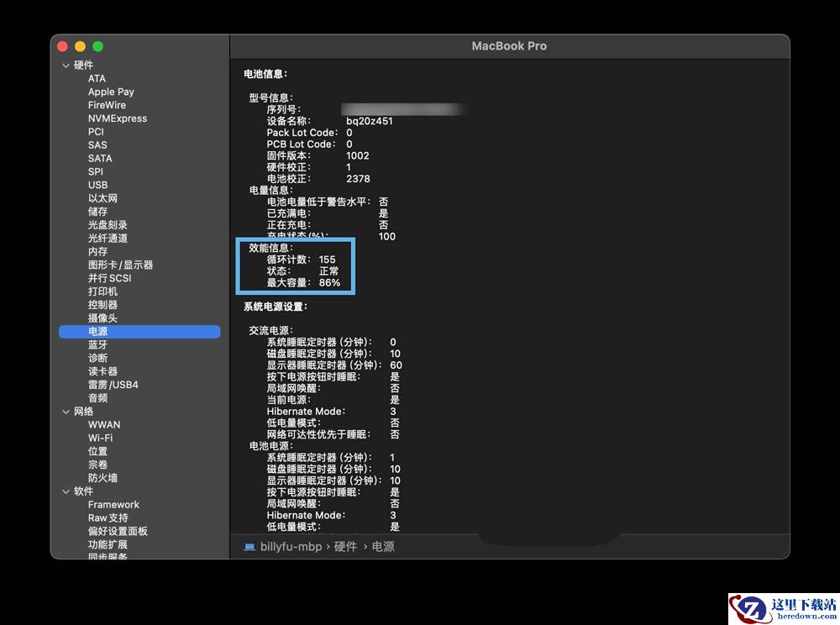Select 内存 in sidebar

pos(97,252)
